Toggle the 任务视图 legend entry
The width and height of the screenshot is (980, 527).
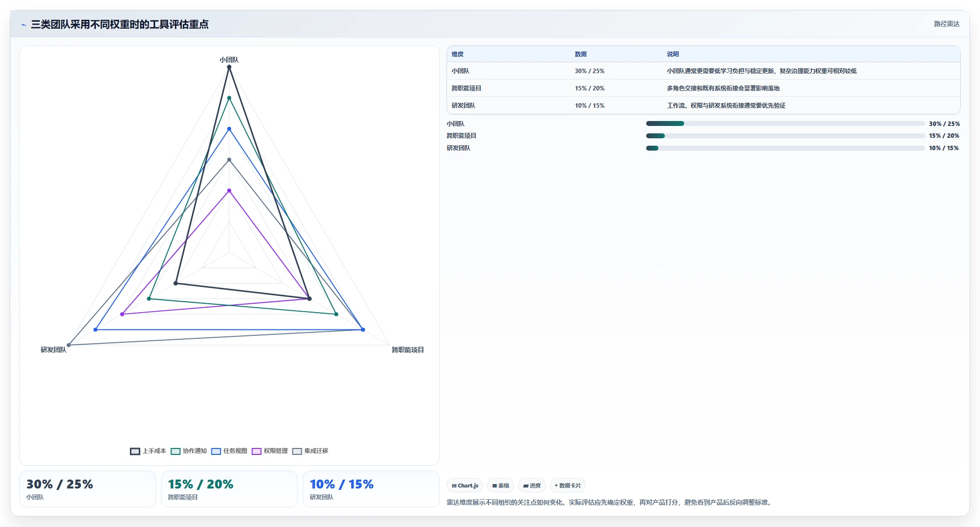229,451
